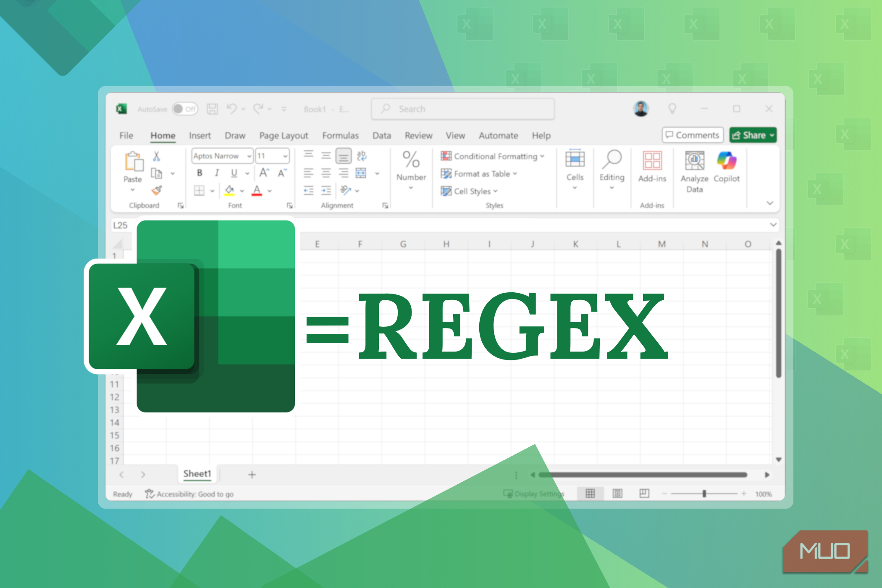Open the Number format group
This screenshot has height=588, width=882.
pos(411,170)
